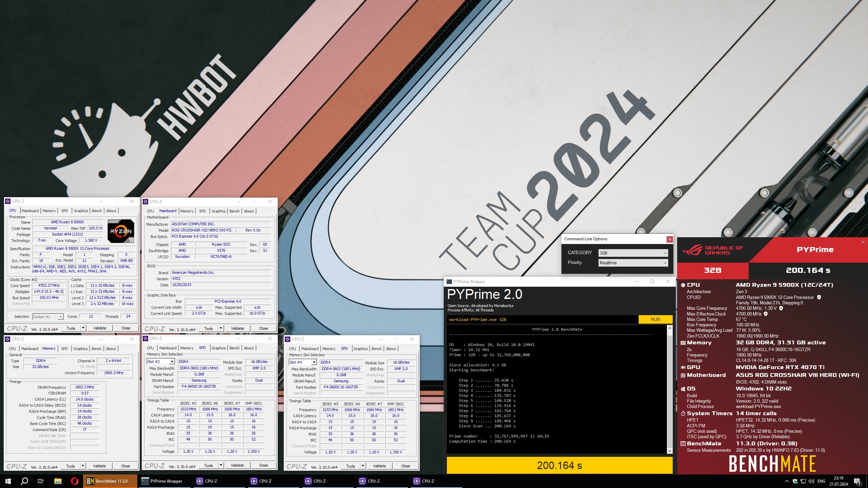
Task: Open the volume tray icon
Action: 811,481
